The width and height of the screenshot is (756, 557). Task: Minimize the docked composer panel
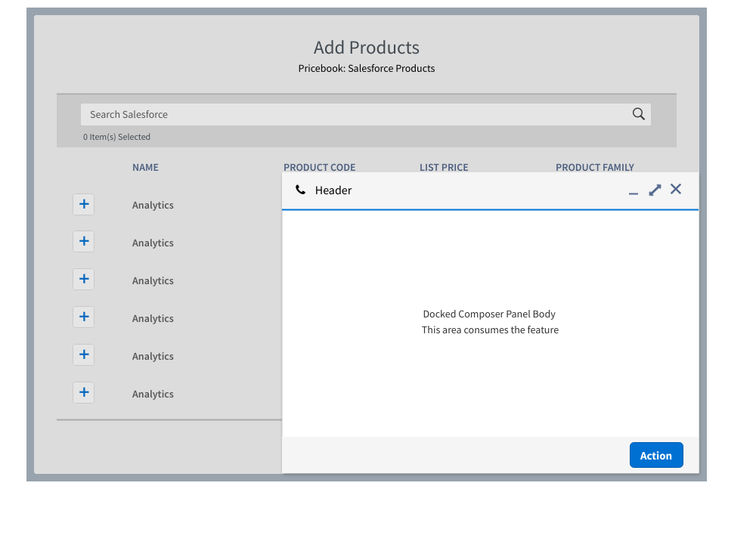coord(633,192)
